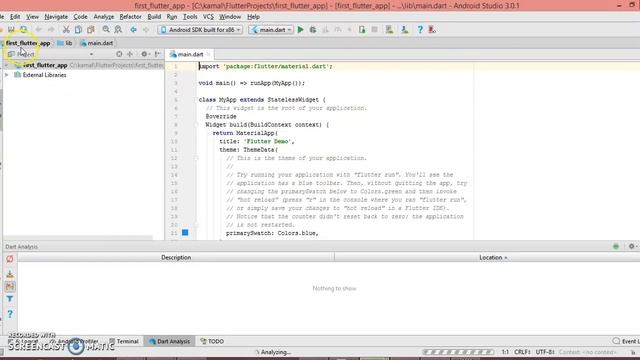The image size is (640, 360).
Task: Open the Edit menu
Action: point(15,17)
